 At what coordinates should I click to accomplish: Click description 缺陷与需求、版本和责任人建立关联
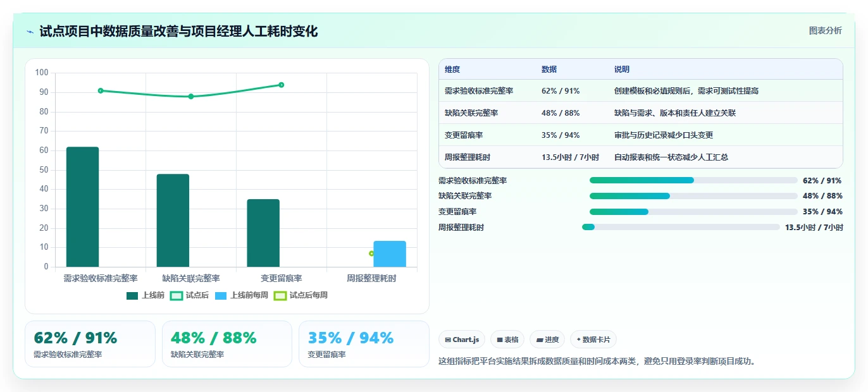tap(675, 113)
